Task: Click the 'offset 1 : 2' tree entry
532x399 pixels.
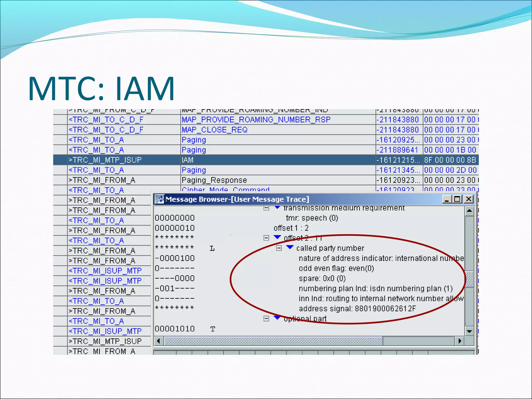Action: [x=291, y=228]
